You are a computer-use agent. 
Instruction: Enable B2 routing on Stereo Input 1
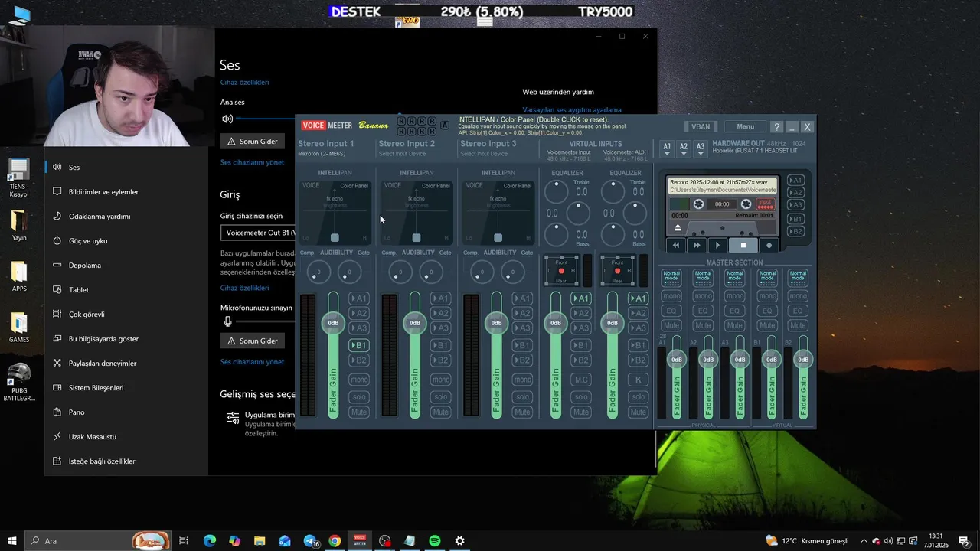point(359,360)
